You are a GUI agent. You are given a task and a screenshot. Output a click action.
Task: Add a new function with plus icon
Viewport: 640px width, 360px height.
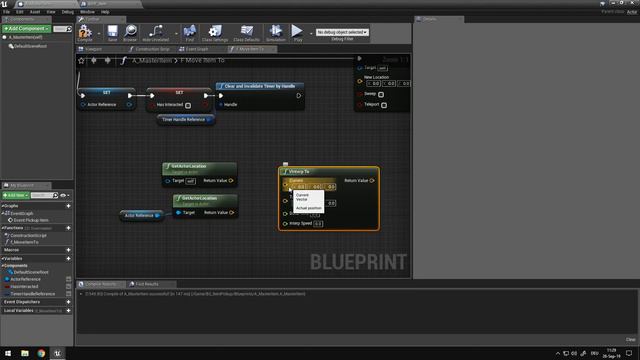[68, 228]
